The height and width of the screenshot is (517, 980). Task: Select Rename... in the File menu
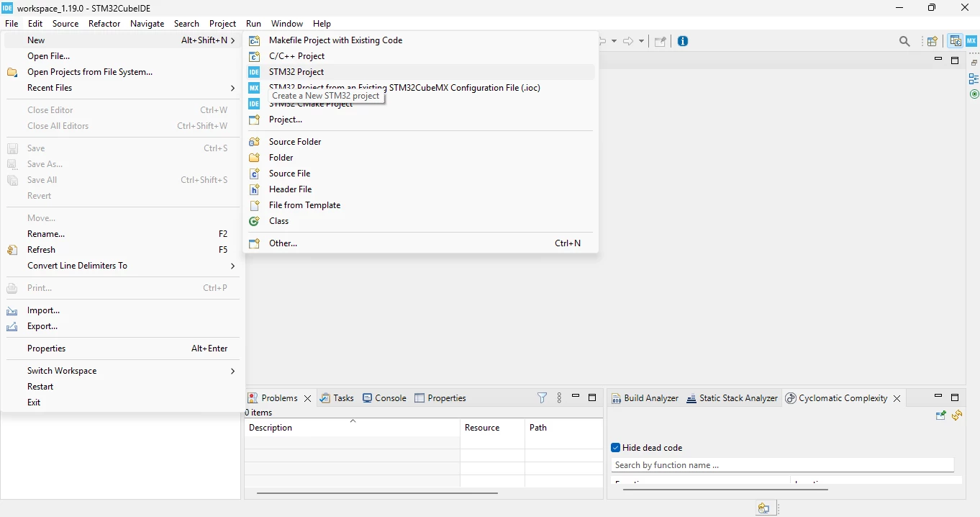point(122,234)
